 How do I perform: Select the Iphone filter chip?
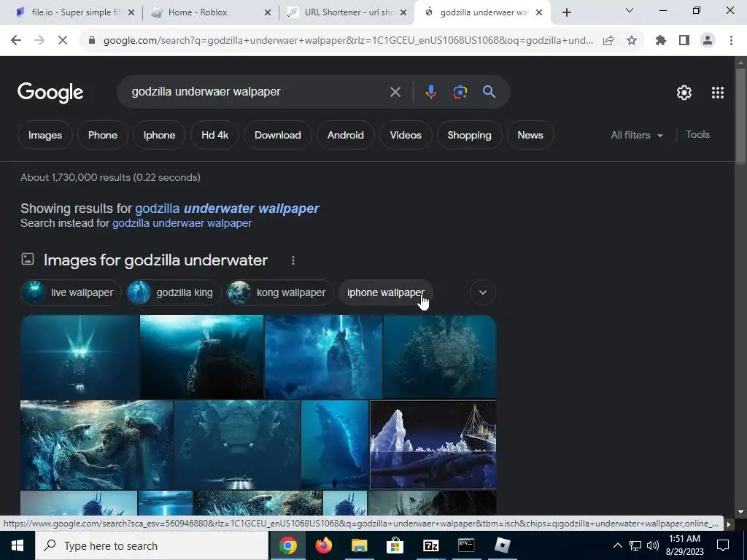[x=159, y=135]
